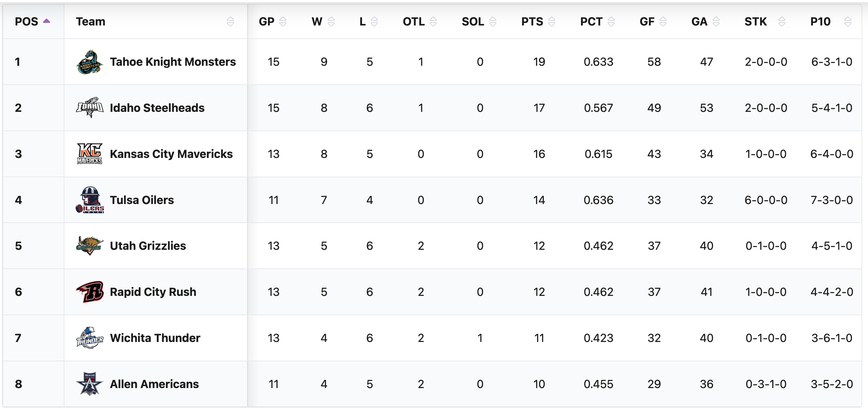Toggle sort on the GP column
Image resolution: width=868 pixels, height=409 pixels.
click(283, 22)
